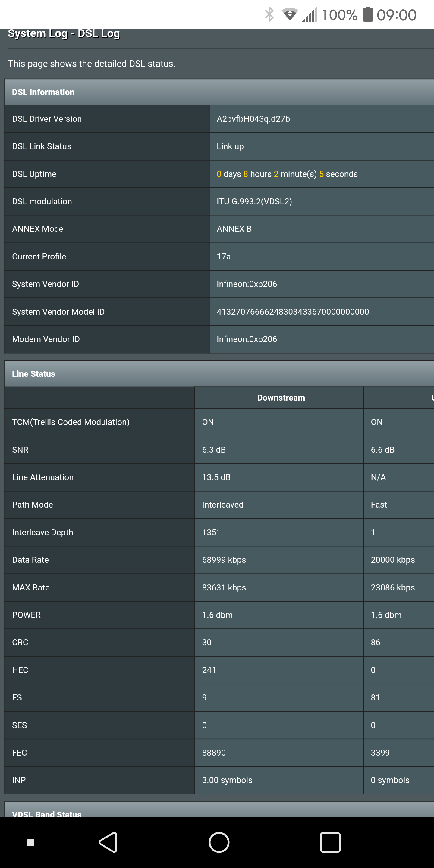Tap the DSL Information section header
The image size is (434, 868).
[x=43, y=92]
